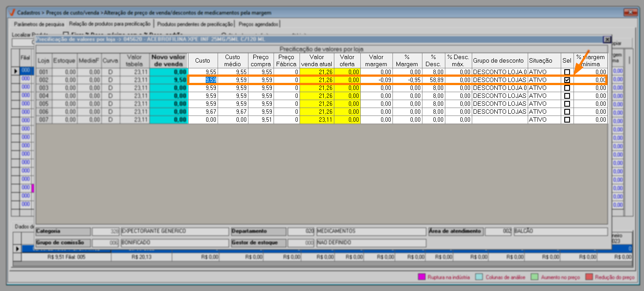Select the Grupo de desconto cell of loja 006
This screenshot has width=644, height=291.
click(500, 112)
